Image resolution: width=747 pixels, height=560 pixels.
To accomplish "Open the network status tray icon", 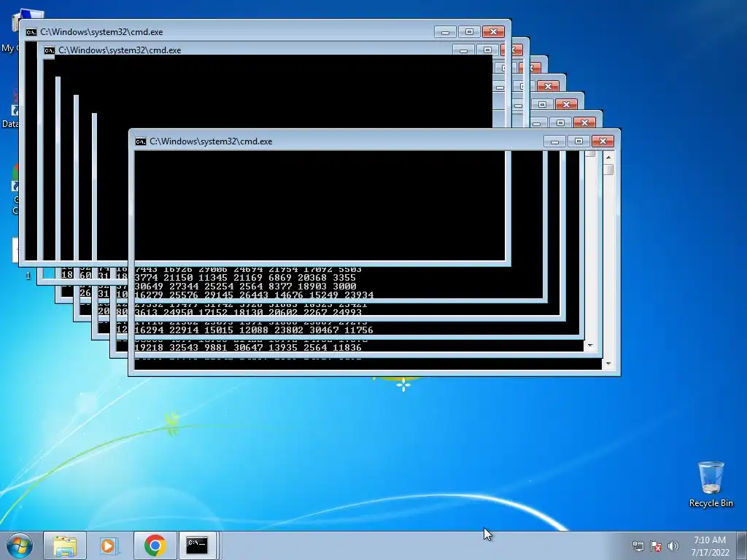I will [x=638, y=546].
